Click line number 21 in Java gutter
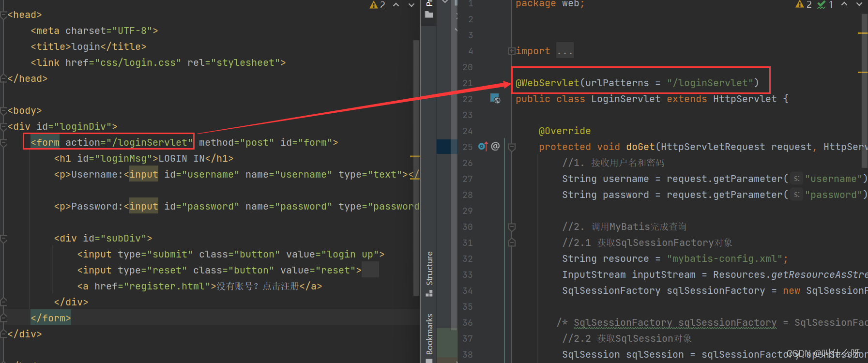This screenshot has height=363, width=868. [x=467, y=83]
